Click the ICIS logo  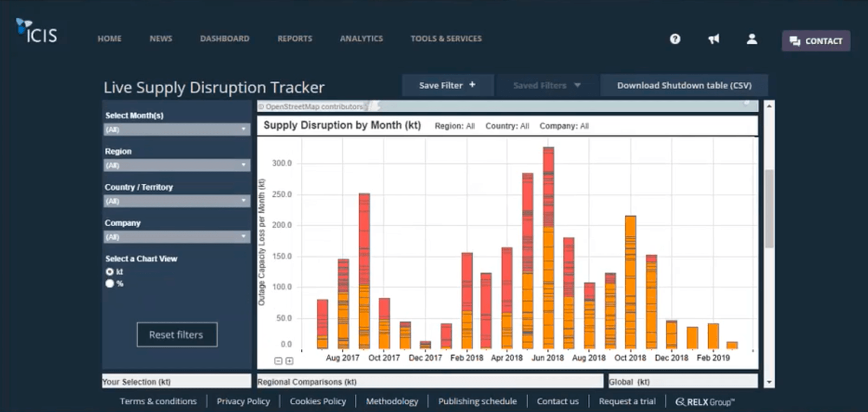[37, 32]
